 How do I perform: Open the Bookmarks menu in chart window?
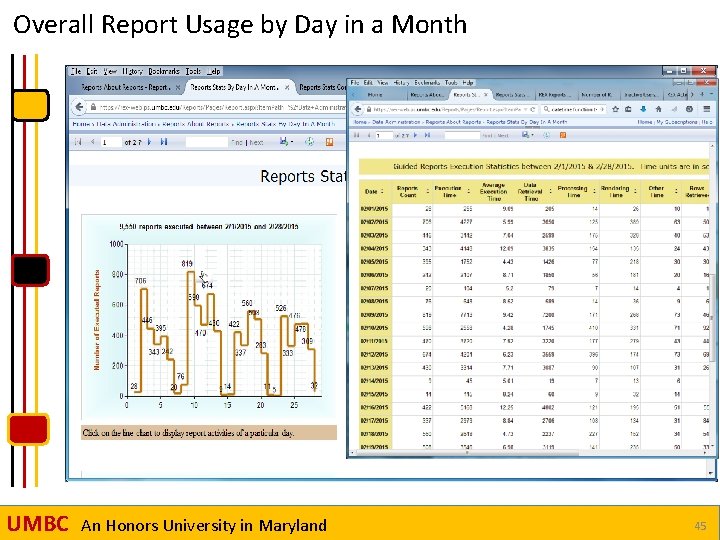164,71
